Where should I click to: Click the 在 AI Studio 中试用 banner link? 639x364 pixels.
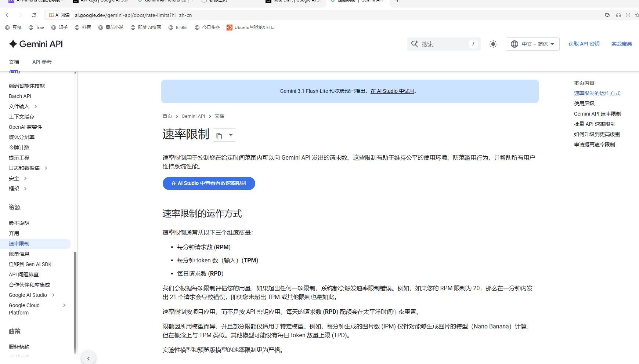(x=392, y=91)
